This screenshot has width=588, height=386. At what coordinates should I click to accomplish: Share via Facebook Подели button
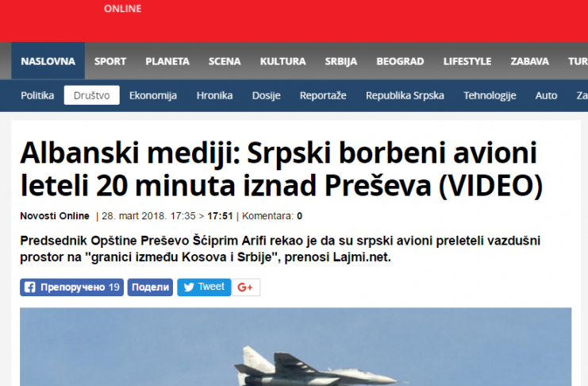tap(150, 288)
